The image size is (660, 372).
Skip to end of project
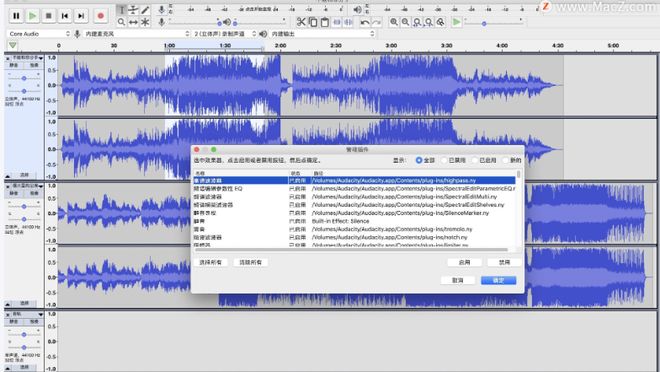81,16
